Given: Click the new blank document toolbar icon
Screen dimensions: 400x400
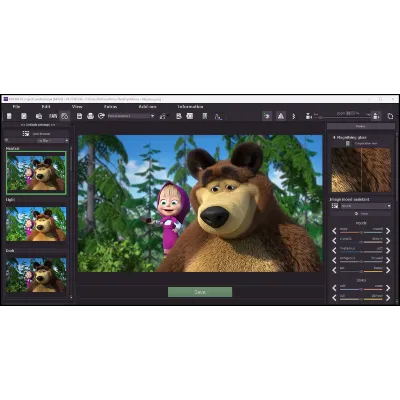Looking at the screenshot, I should pyautogui.click(x=9, y=116).
